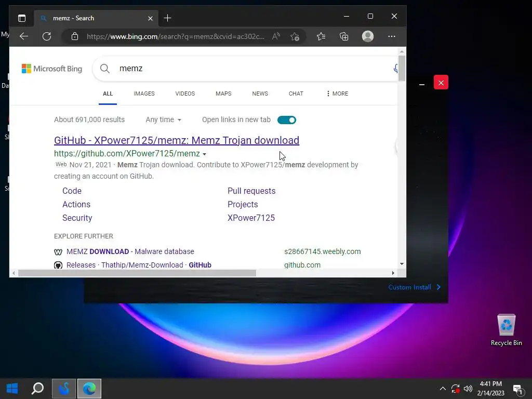Click the Microsoft Bing logo
This screenshot has height=399, width=532.
(x=52, y=69)
